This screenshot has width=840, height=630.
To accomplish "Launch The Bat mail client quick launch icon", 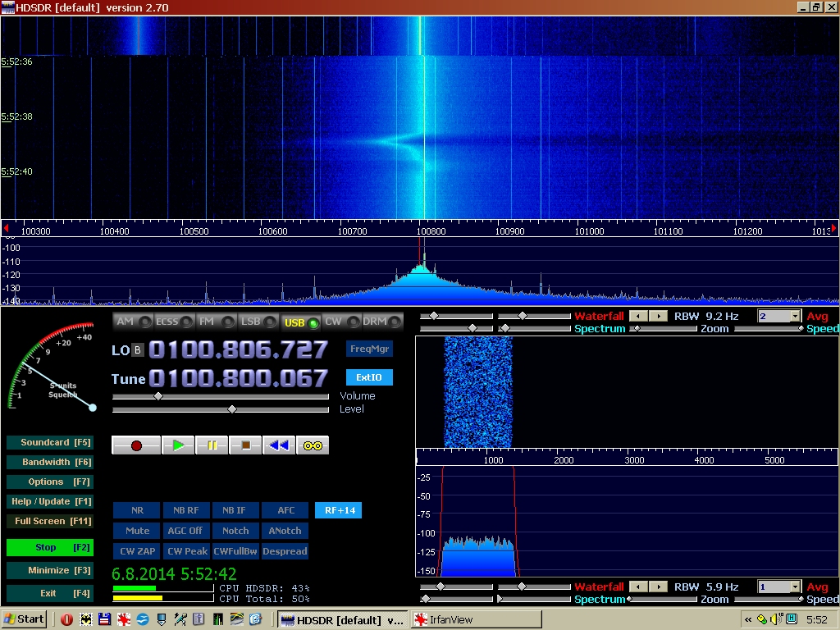I will tap(85, 619).
